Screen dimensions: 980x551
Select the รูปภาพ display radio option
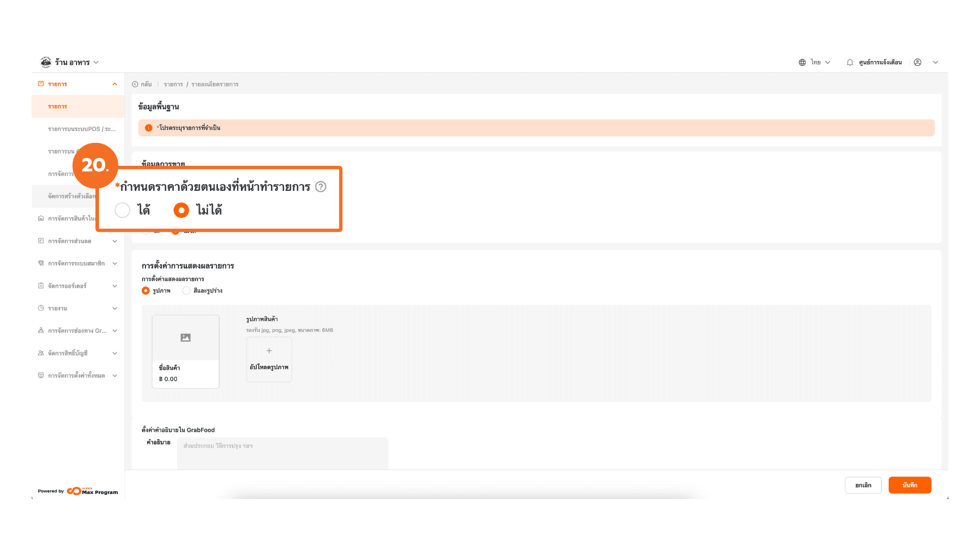pos(145,291)
